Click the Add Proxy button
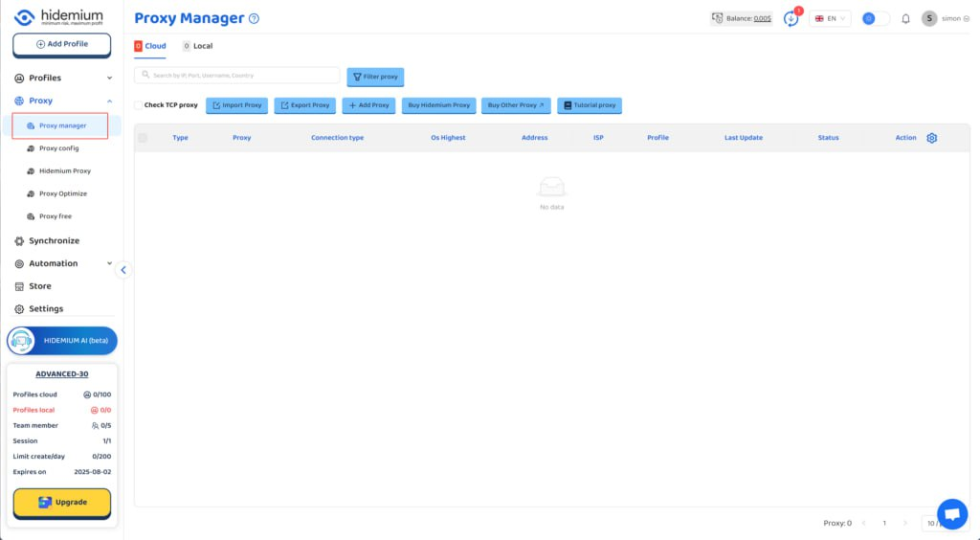Viewport: 980px width, 540px height. click(x=368, y=105)
